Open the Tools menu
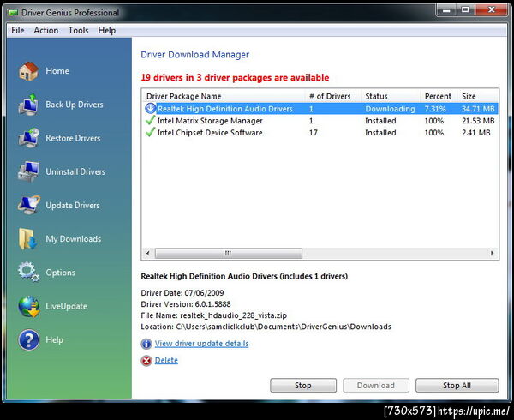The height and width of the screenshot is (420, 514). click(78, 30)
